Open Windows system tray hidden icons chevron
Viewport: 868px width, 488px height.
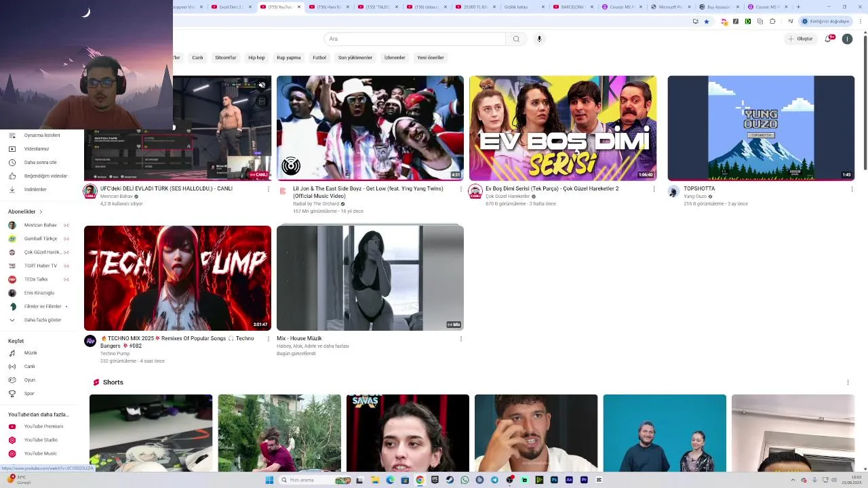click(x=793, y=480)
